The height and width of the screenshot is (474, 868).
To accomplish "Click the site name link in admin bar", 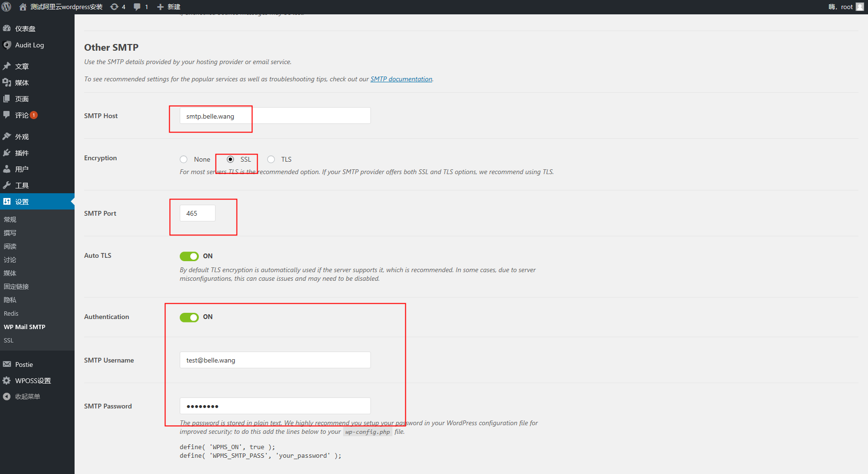I will click(66, 7).
